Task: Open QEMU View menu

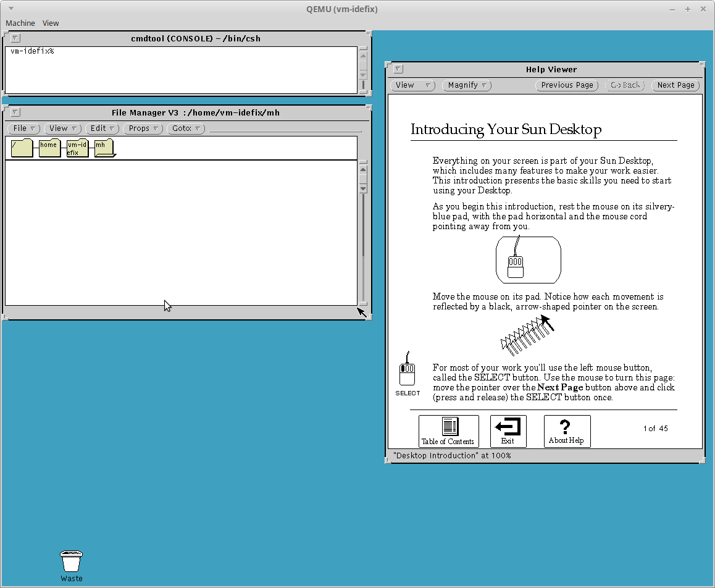Action: click(51, 23)
